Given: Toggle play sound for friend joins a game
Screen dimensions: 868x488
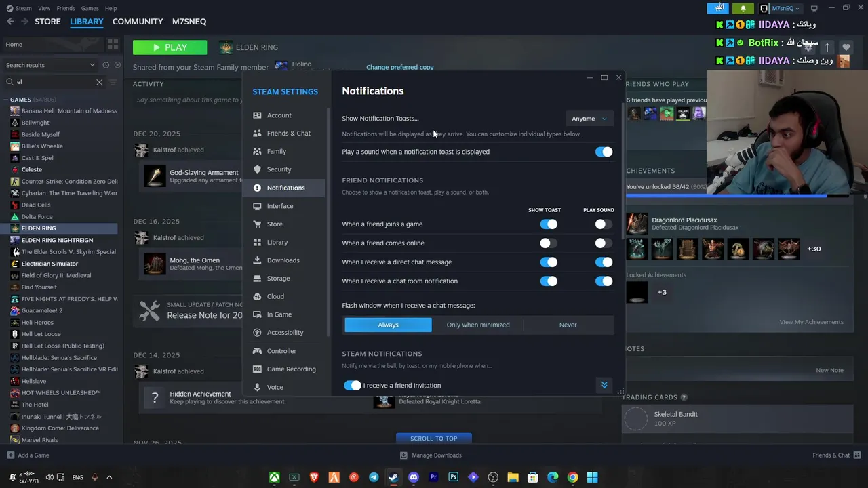Looking at the screenshot, I should [604, 224].
